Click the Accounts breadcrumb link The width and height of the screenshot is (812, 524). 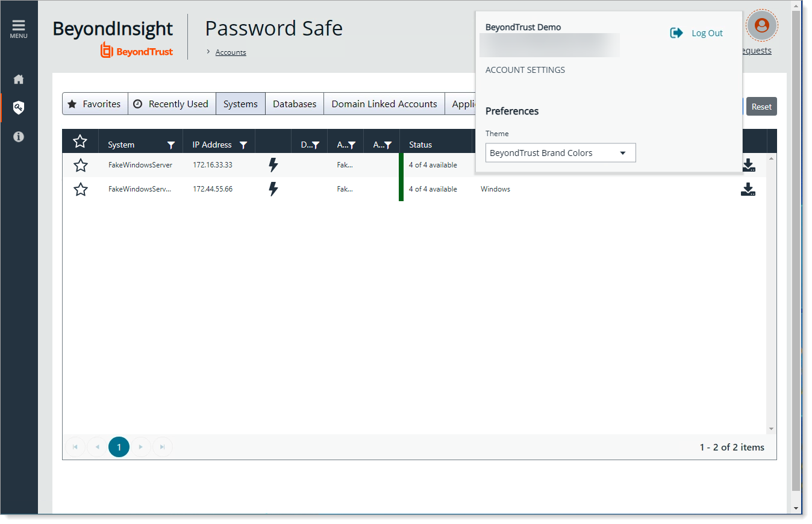click(x=231, y=52)
